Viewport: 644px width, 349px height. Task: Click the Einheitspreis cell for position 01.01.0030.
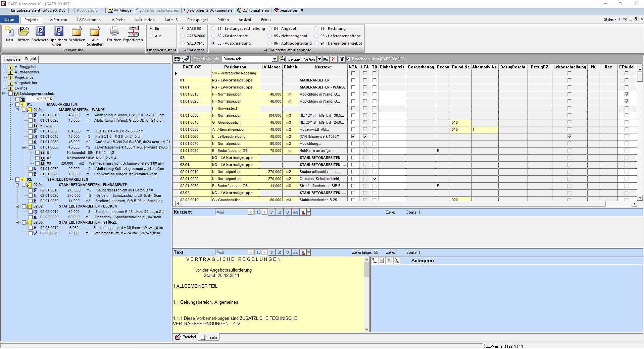(x=392, y=115)
